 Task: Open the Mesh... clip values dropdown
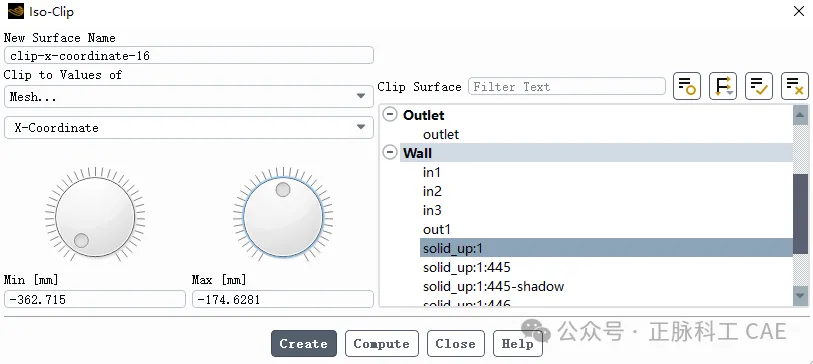pyautogui.click(x=189, y=96)
